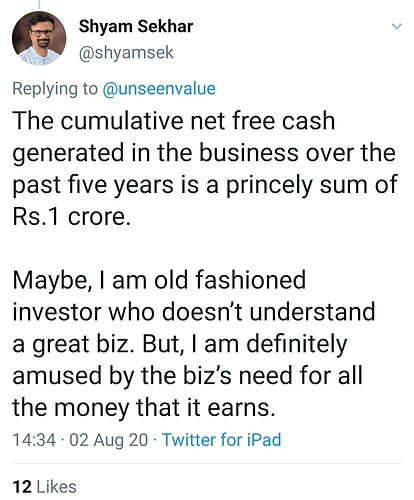Click the display name Shyam Sekhar
The image size is (414, 500).
click(136, 27)
